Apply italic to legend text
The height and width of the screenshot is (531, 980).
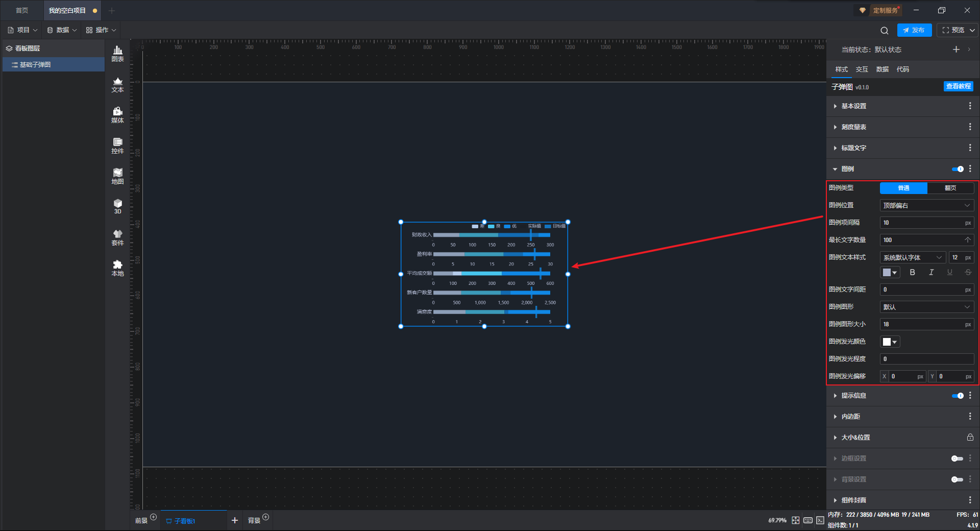[931, 272]
